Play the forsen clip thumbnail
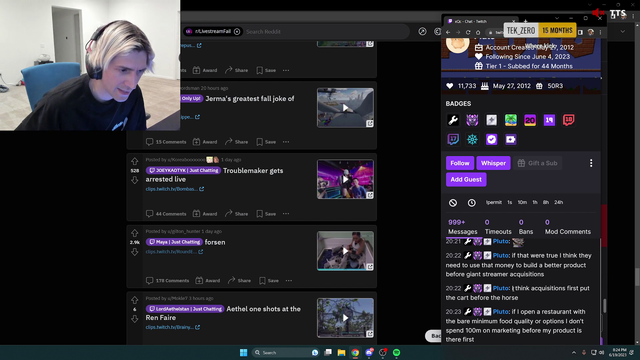 (x=345, y=251)
